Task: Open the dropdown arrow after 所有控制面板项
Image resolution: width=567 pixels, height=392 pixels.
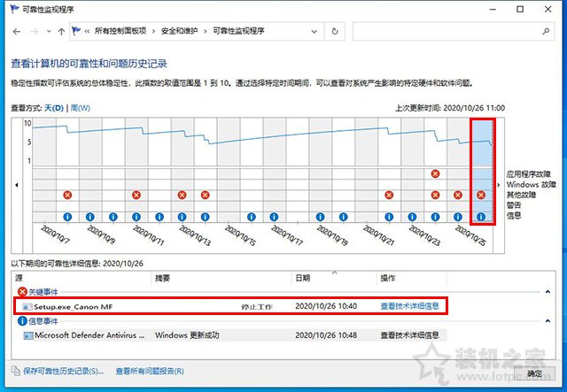Action: [x=153, y=32]
